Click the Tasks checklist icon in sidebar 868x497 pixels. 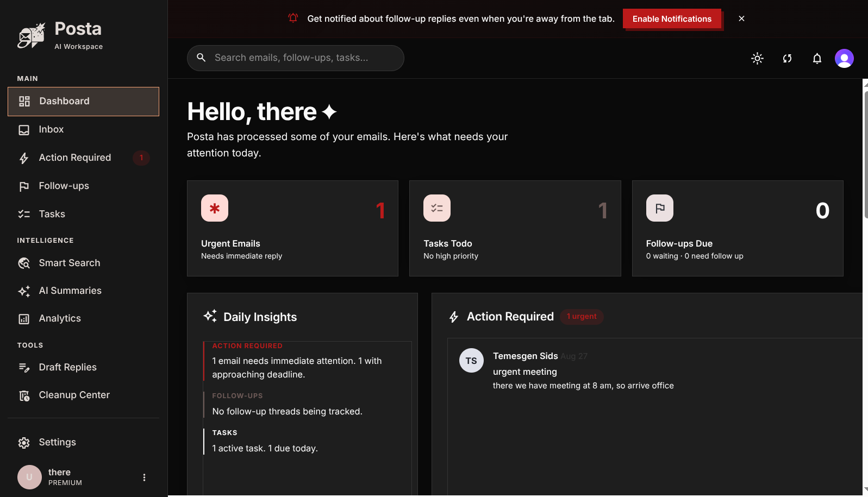[24, 215]
